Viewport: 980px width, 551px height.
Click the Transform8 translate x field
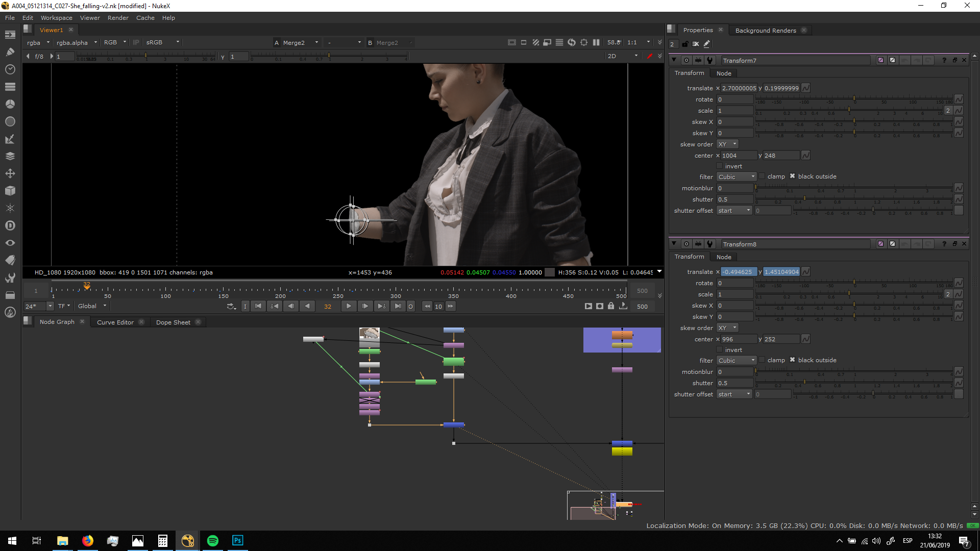point(738,272)
